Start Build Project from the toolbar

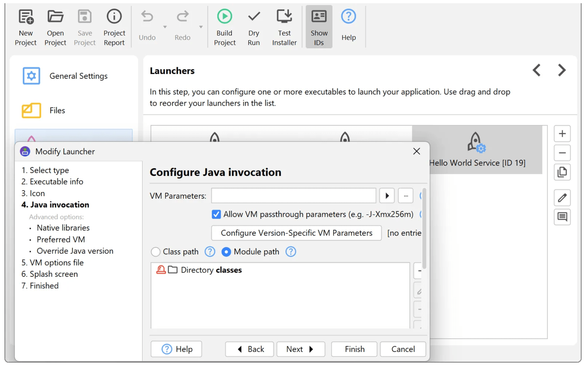pos(225,27)
